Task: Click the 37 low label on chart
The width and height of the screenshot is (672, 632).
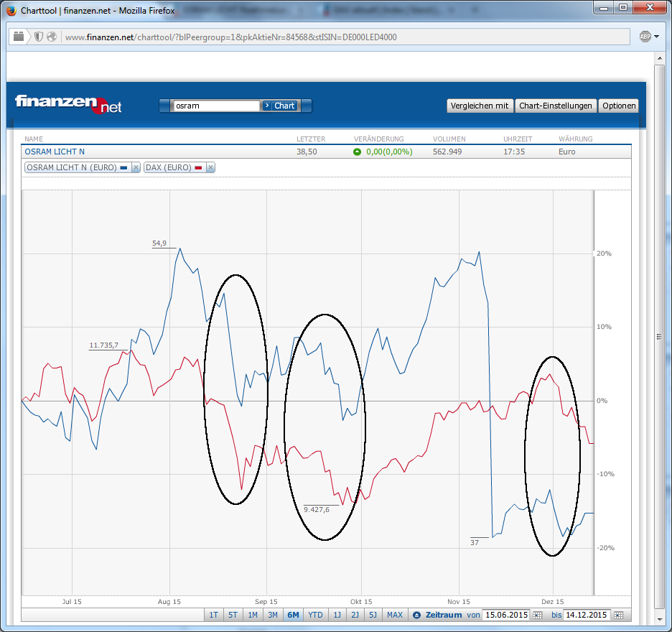Action: coord(475,542)
